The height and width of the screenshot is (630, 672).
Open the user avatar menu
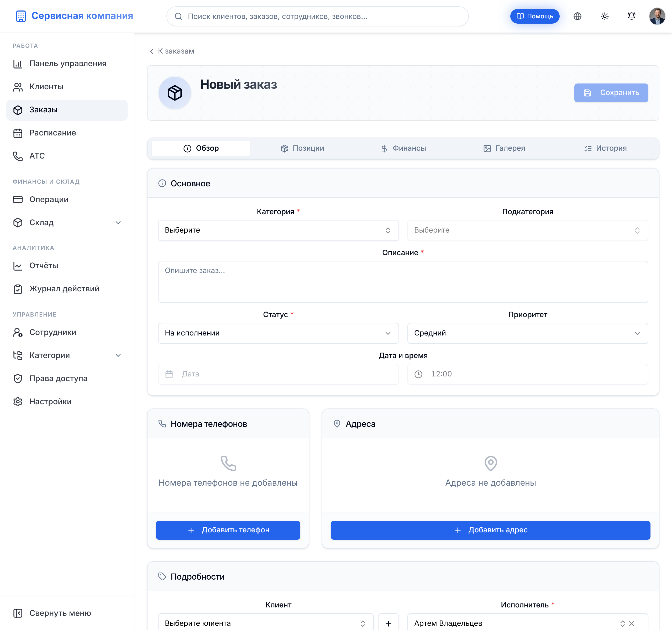(x=657, y=16)
